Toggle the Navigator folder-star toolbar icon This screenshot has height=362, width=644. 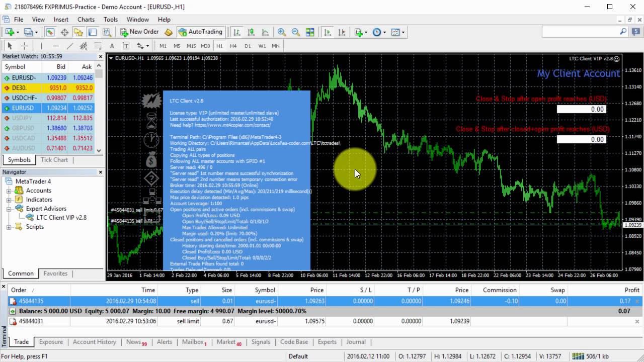tap(78, 32)
